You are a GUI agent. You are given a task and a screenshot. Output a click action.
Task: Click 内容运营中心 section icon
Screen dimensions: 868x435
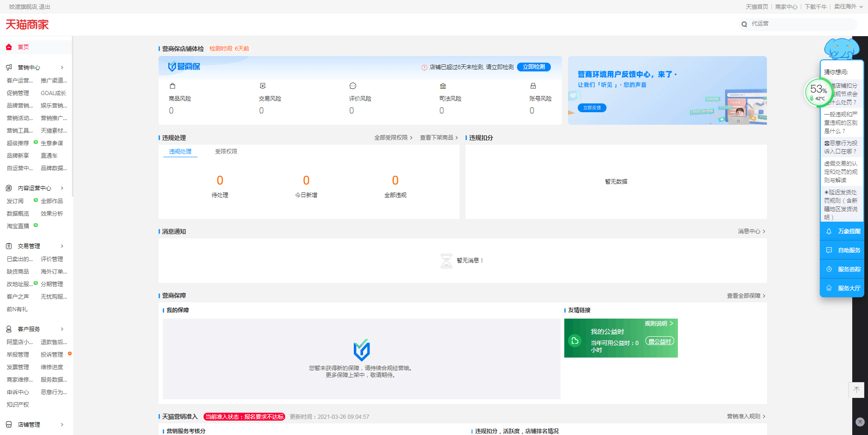[9, 188]
